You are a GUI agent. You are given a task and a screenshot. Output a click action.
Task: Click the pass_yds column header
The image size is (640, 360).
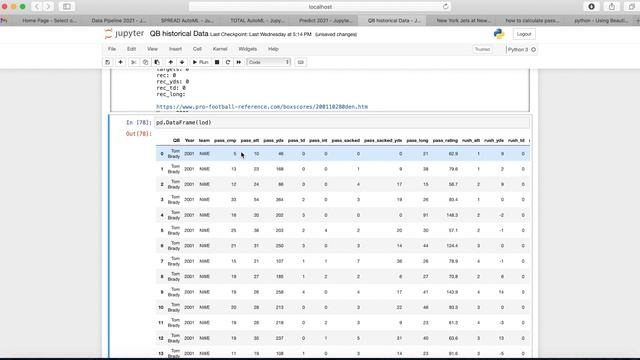coord(273,140)
